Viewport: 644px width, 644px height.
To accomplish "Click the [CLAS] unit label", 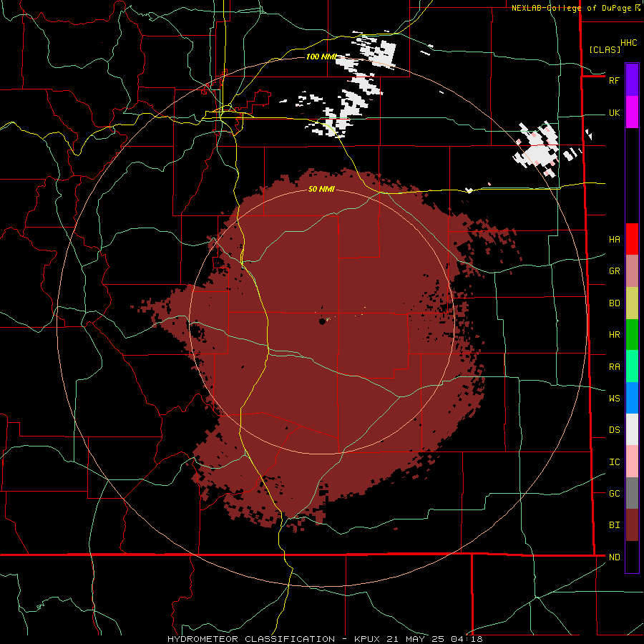I will (x=605, y=49).
